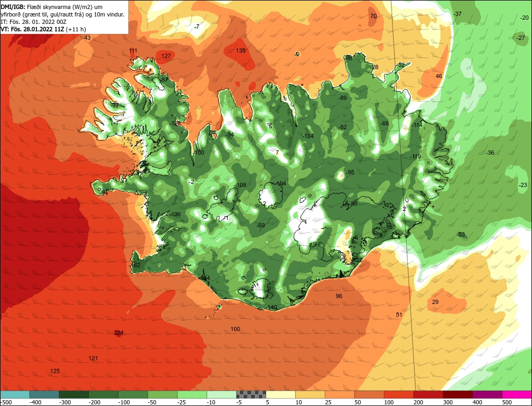Click the '-69' value in central Iceland
The image size is (532, 406).
coord(260,226)
